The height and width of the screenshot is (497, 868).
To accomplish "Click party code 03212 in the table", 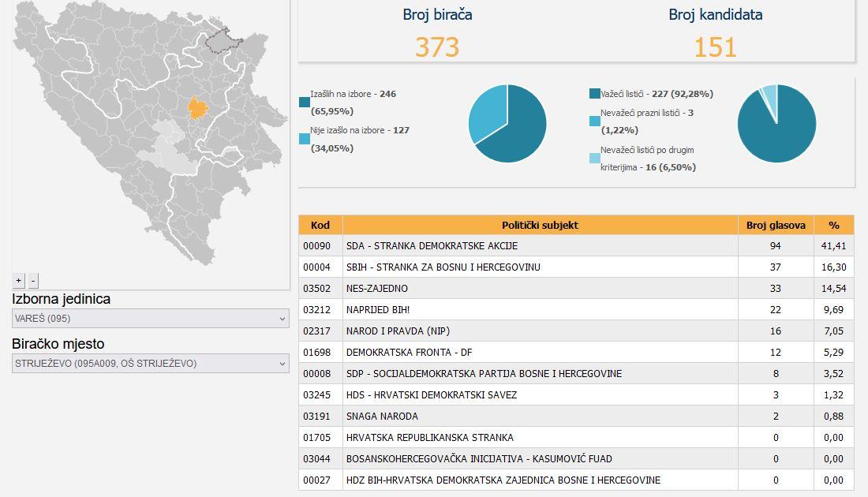I will tap(316, 310).
